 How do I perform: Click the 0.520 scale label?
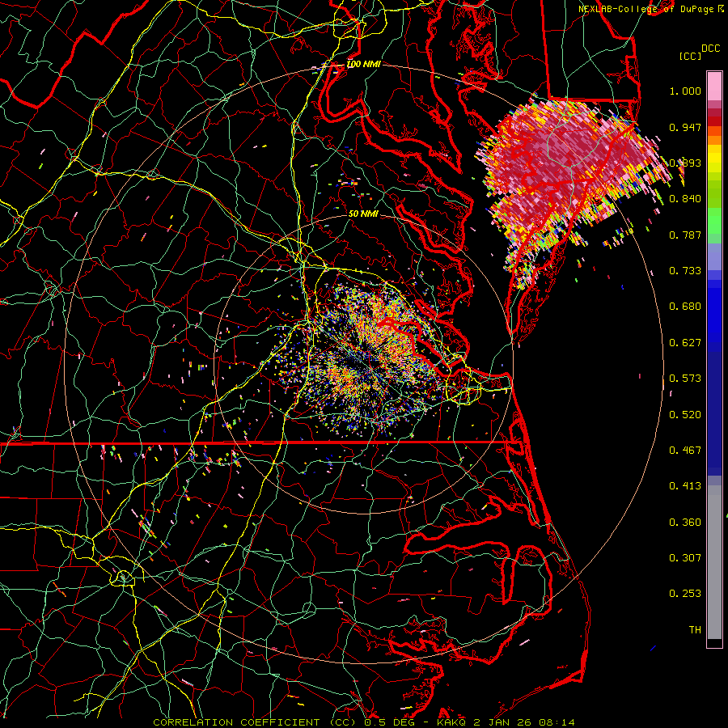point(685,415)
